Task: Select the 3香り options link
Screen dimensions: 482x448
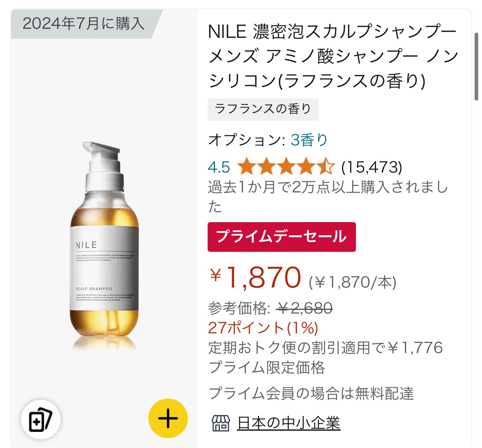Action: click(309, 140)
